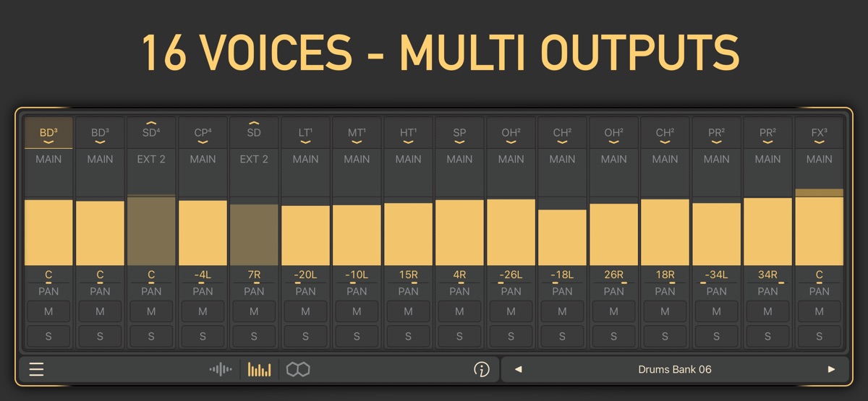The width and height of the screenshot is (868, 401).
Task: Click the chevron under the FX voice
Action: click(x=819, y=142)
